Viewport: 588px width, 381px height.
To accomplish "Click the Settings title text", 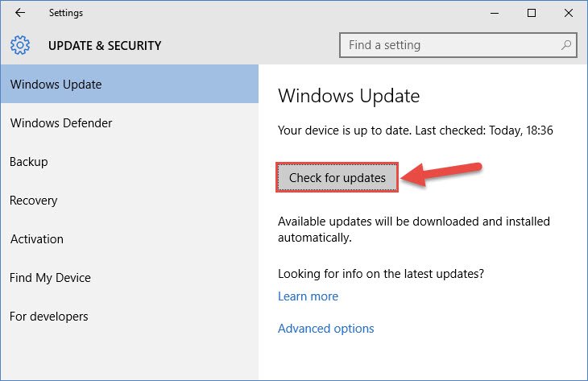I will coord(66,13).
